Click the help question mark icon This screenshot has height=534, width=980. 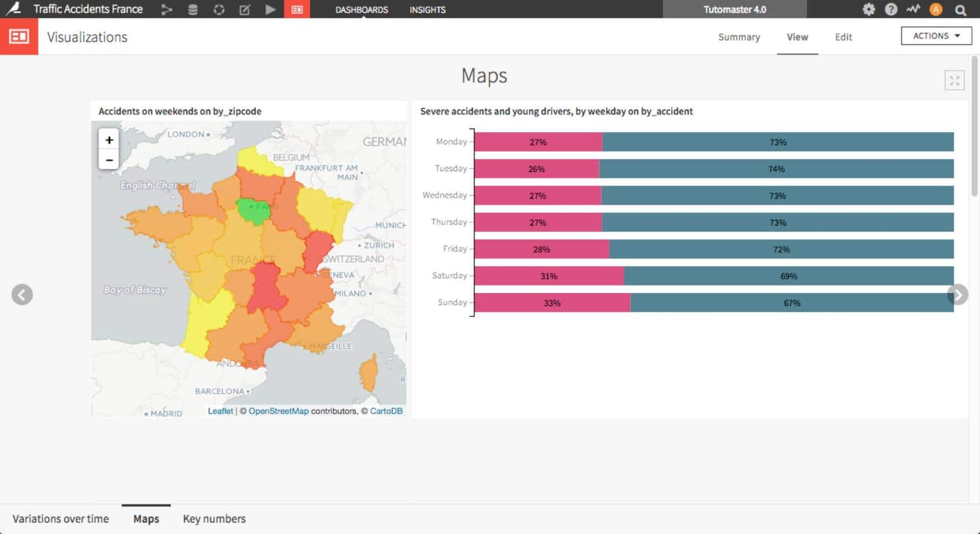pos(891,9)
